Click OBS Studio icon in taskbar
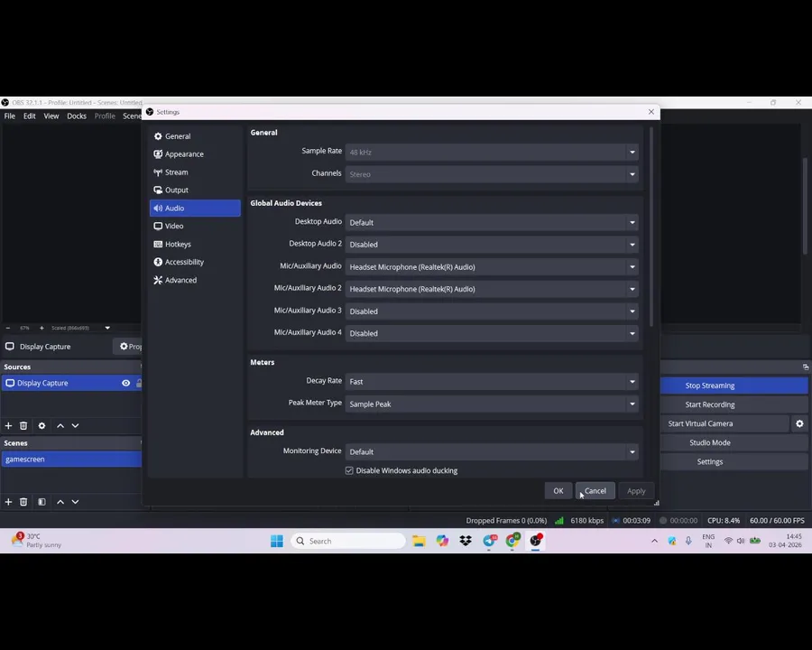Screen dimensions: 812x650 (535, 541)
